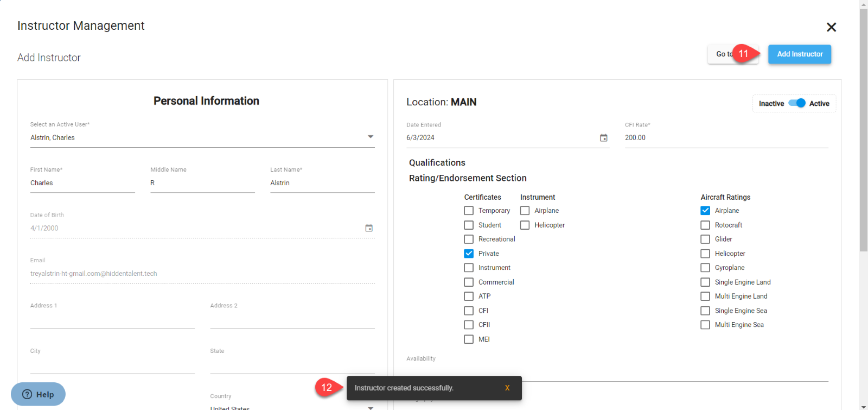Expand the Select an Active User dropdown
Screen dimensions: 868x410
click(x=371, y=137)
